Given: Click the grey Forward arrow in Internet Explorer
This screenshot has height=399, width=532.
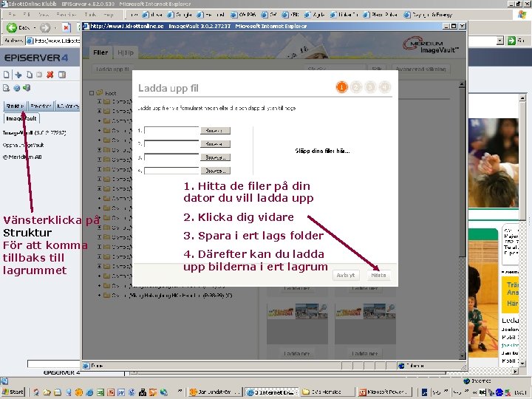Looking at the screenshot, I should [x=45, y=27].
